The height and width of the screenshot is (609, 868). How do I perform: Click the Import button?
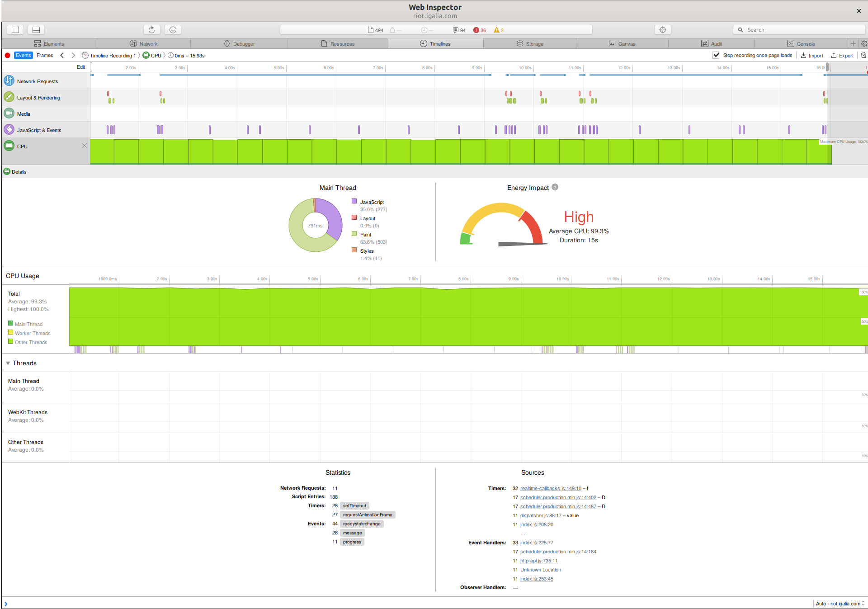coord(812,56)
